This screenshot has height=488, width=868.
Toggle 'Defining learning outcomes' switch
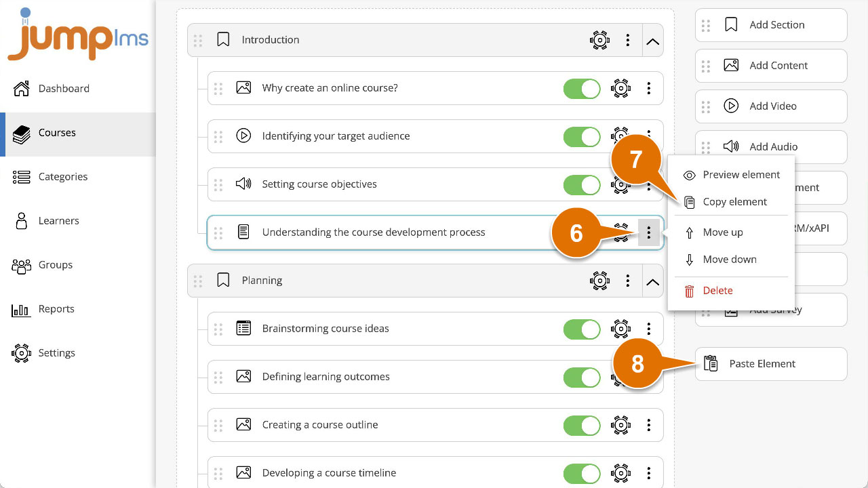[582, 377]
